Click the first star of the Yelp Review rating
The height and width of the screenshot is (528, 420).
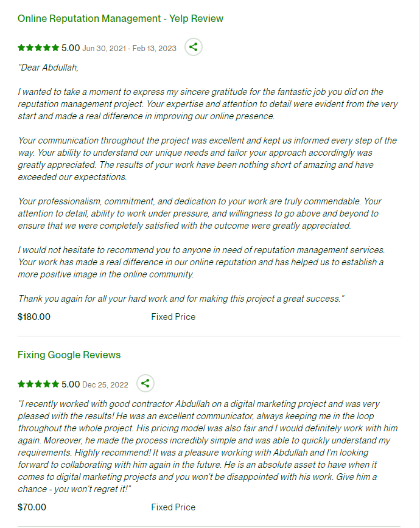[x=21, y=48]
